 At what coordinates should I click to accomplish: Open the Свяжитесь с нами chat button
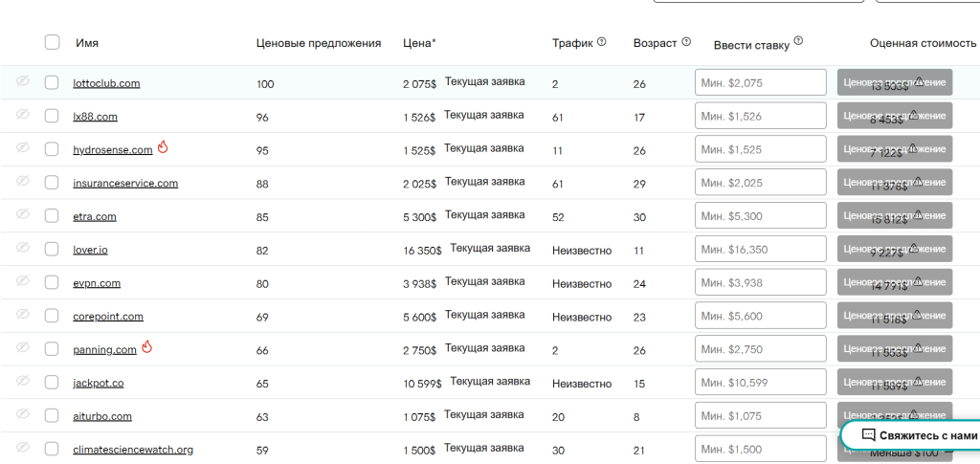[912, 434]
